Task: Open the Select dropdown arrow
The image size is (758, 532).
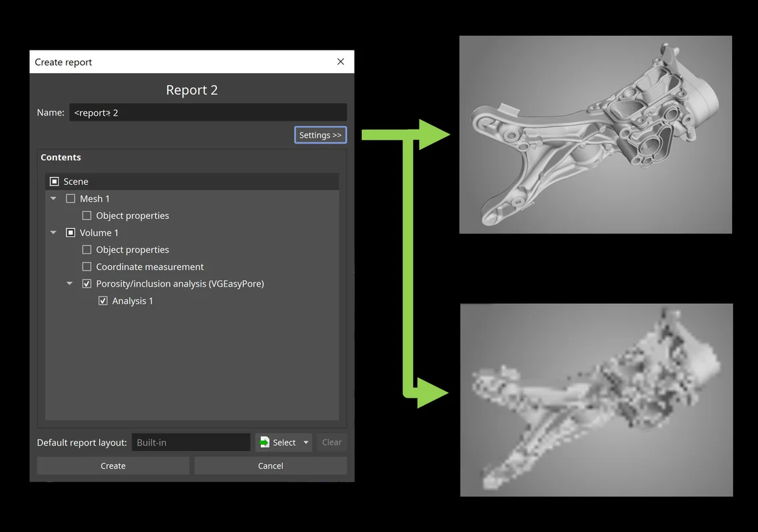Action: pos(306,442)
